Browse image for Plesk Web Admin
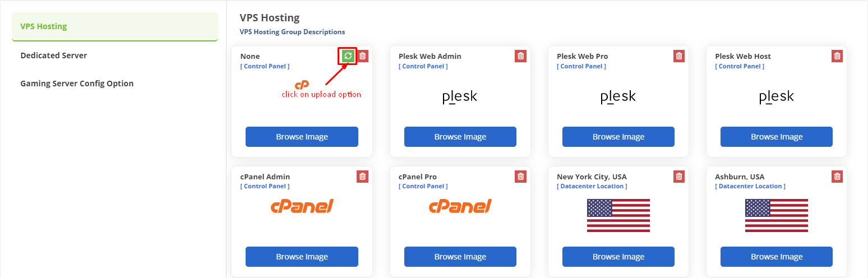868x278 pixels. [x=460, y=137]
